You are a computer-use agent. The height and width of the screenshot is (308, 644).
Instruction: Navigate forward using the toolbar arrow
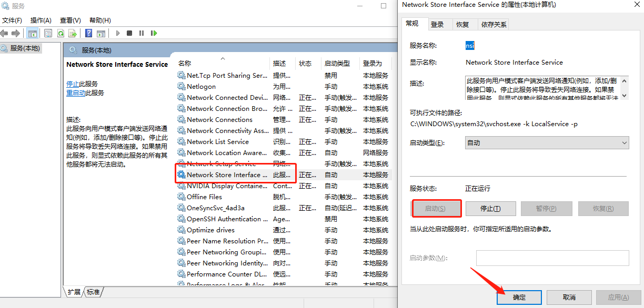tap(15, 33)
